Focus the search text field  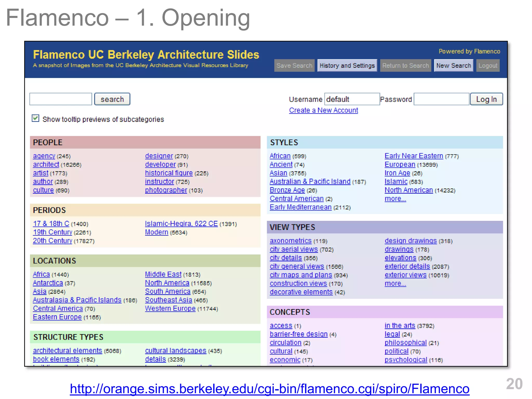61,99
